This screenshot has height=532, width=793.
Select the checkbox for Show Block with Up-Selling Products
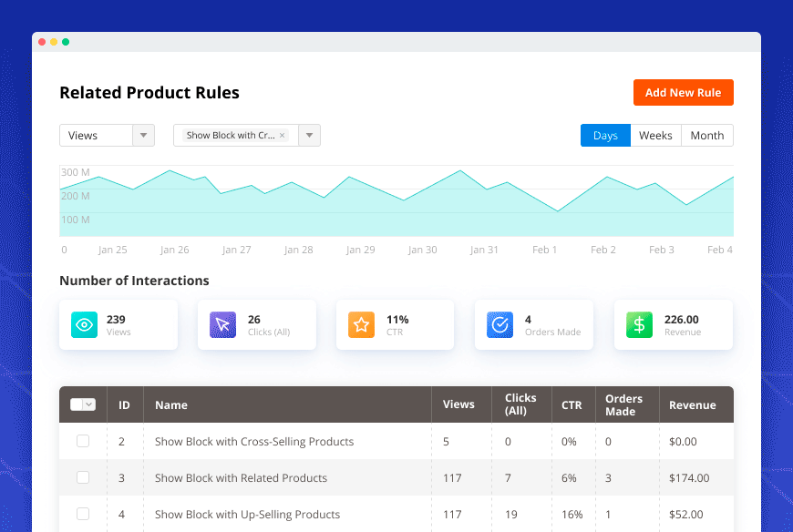click(x=83, y=514)
